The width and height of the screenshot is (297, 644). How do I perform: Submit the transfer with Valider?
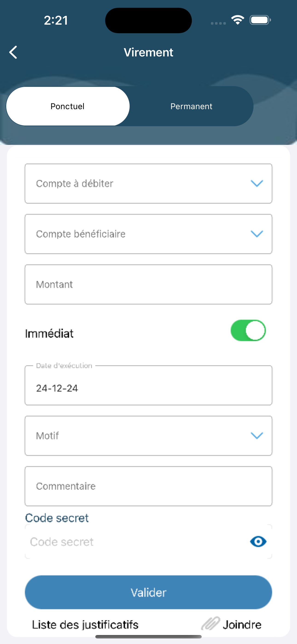pyautogui.click(x=148, y=592)
